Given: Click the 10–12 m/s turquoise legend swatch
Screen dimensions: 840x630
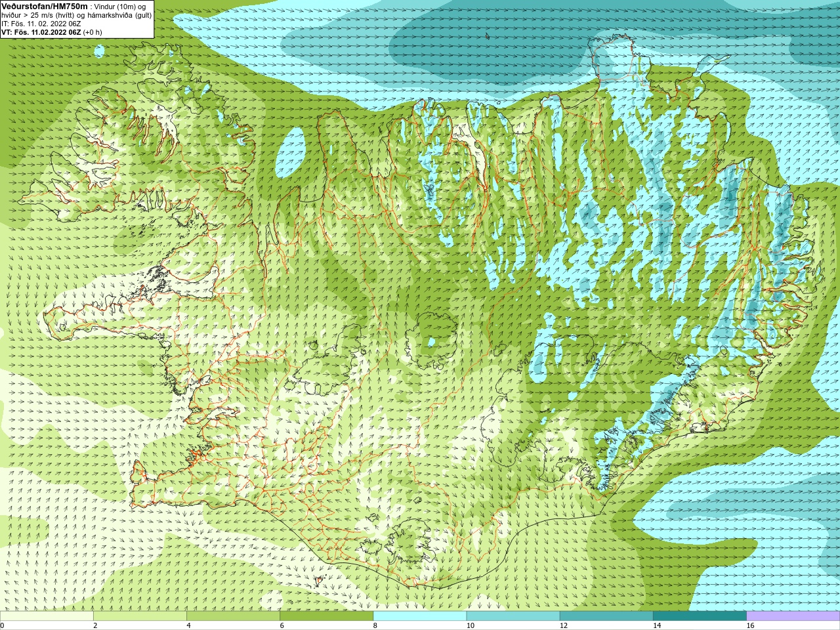Looking at the screenshot, I should click(x=513, y=616).
